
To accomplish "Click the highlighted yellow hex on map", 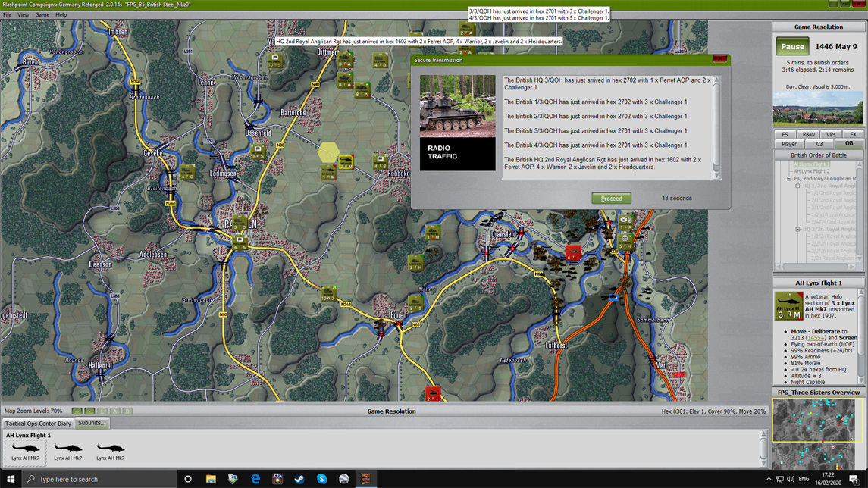I will 328,152.
